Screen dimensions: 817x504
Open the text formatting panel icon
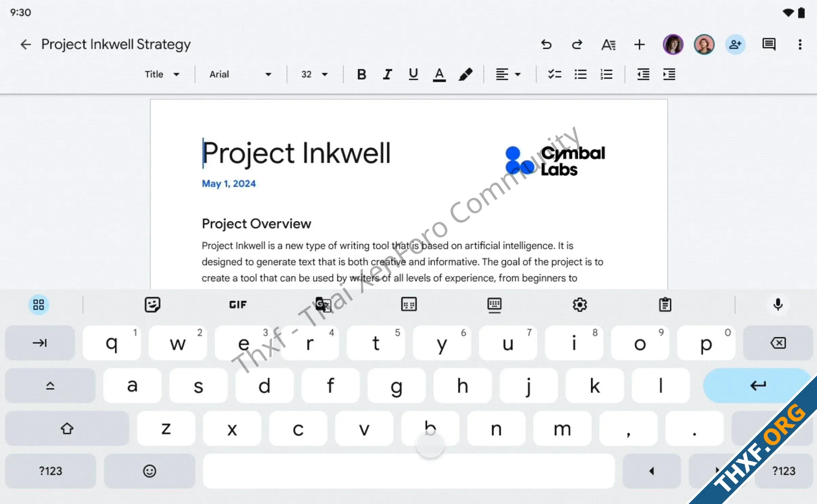tap(608, 44)
